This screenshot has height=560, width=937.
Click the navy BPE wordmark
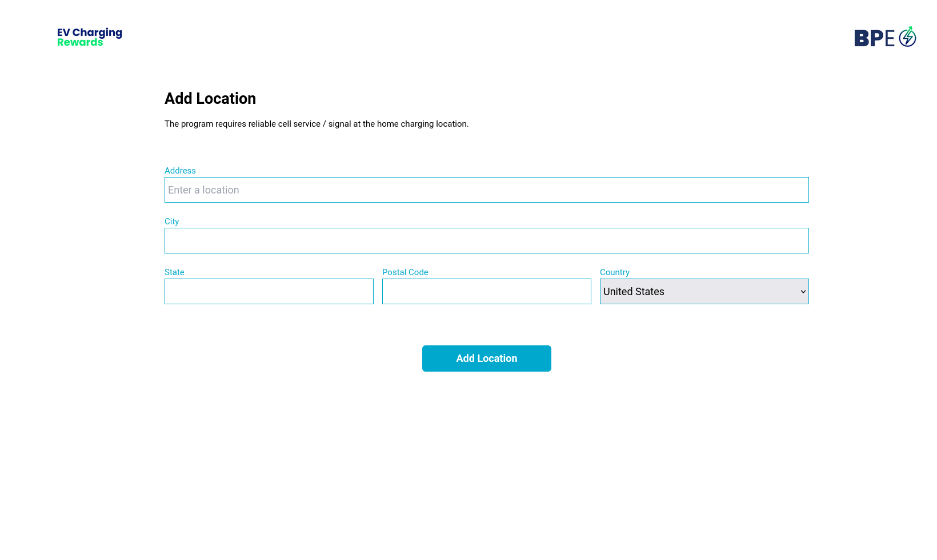coord(873,38)
